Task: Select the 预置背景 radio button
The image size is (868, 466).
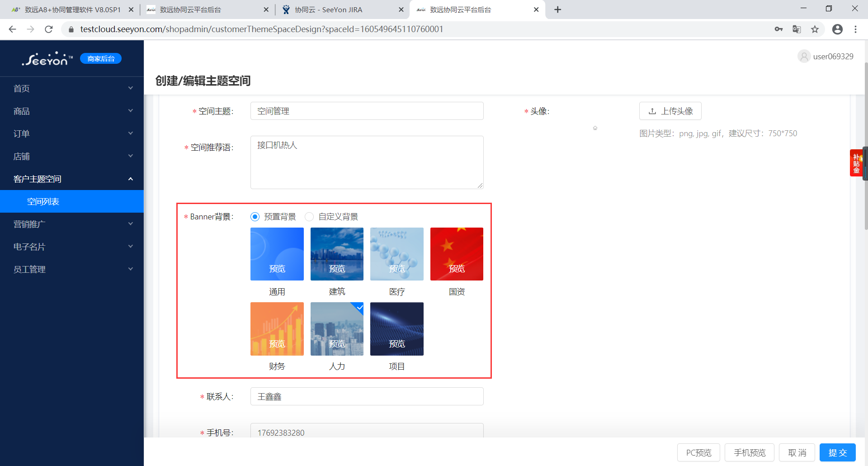Action: pyautogui.click(x=255, y=217)
